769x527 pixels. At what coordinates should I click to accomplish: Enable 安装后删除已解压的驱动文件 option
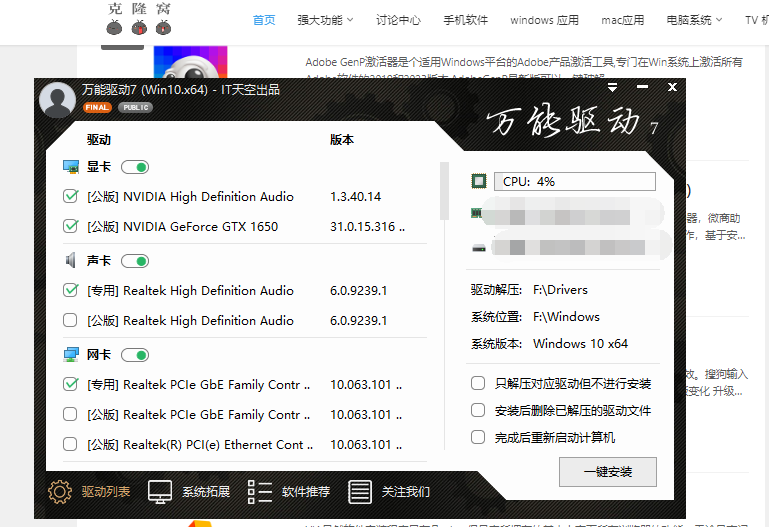click(x=478, y=410)
